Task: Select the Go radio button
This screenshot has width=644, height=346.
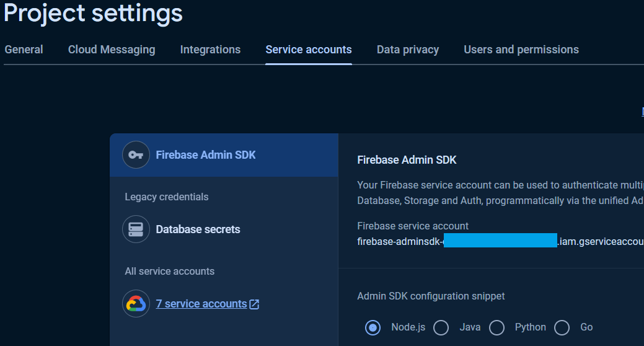Action: [x=562, y=327]
